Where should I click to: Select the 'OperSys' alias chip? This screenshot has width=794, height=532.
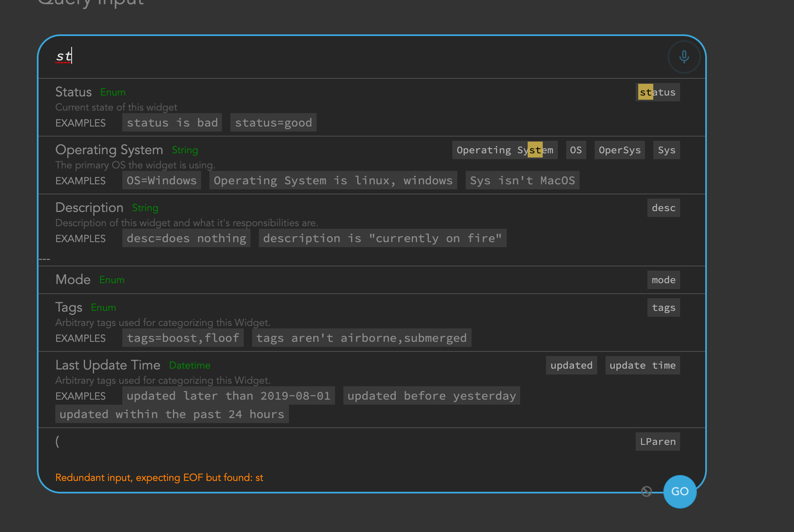[620, 150]
